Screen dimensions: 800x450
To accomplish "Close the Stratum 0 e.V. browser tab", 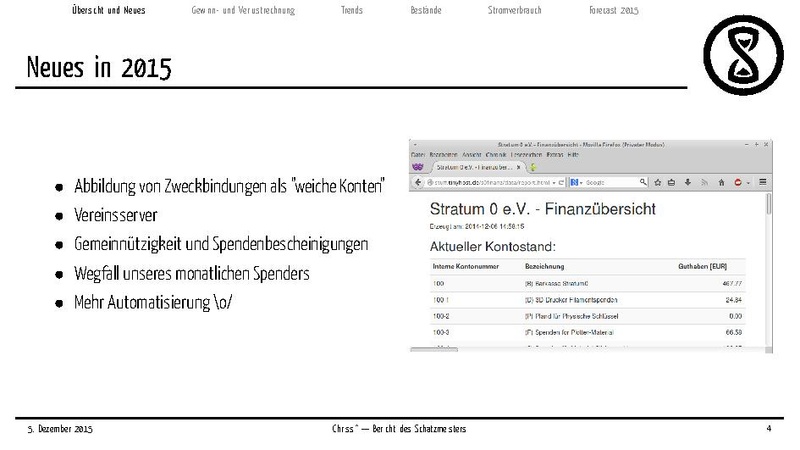I will tap(519, 167).
